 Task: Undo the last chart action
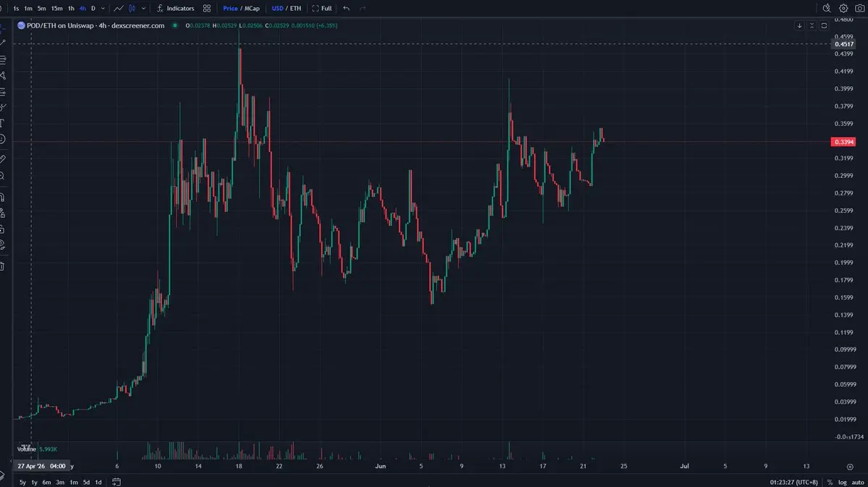pyautogui.click(x=346, y=9)
